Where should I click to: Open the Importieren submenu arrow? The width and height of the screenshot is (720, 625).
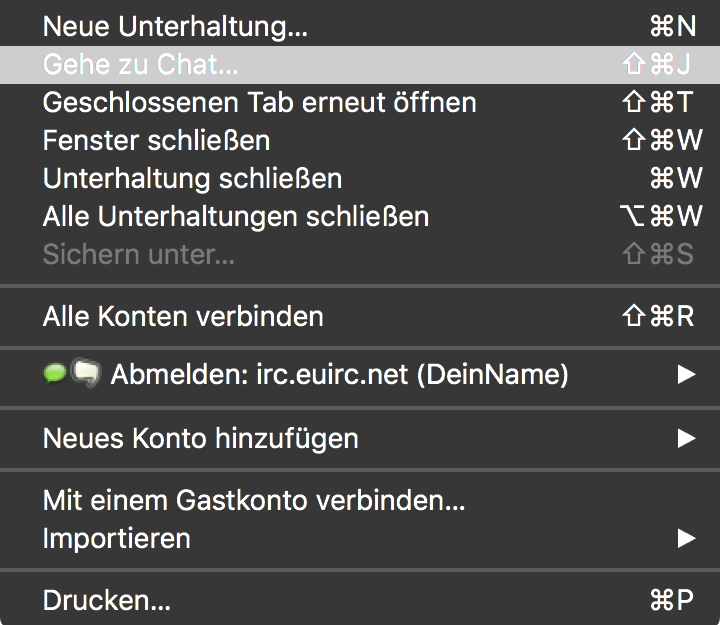tap(685, 538)
